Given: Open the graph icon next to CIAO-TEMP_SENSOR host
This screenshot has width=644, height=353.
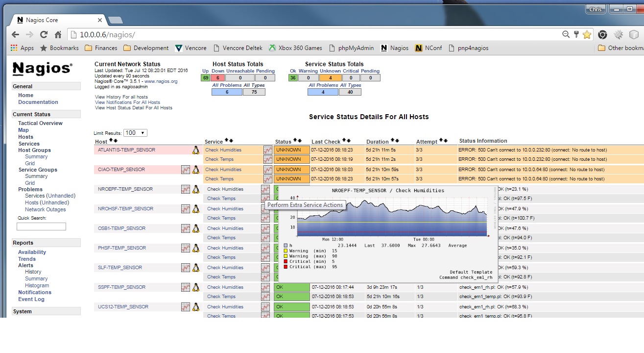Looking at the screenshot, I should (185, 170).
